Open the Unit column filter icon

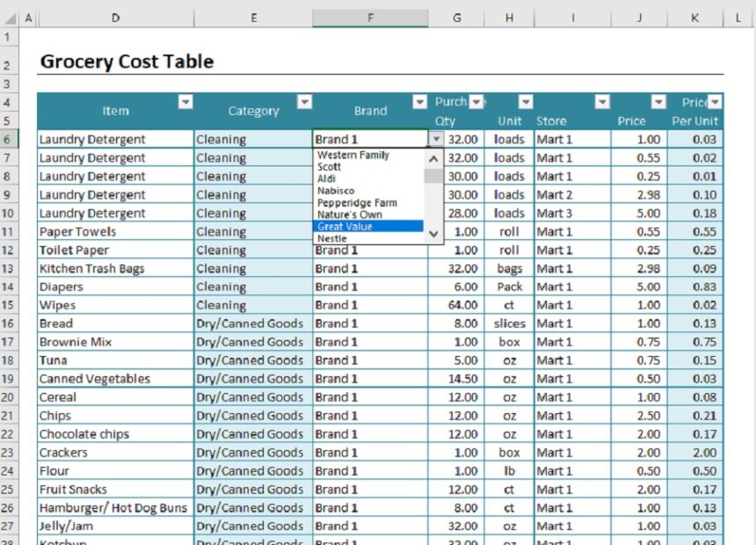click(526, 102)
